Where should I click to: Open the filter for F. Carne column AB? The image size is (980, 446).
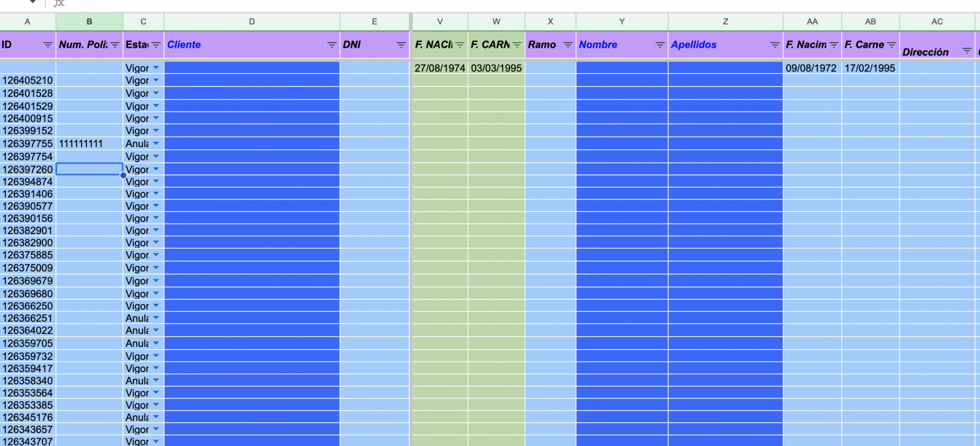[x=892, y=45]
